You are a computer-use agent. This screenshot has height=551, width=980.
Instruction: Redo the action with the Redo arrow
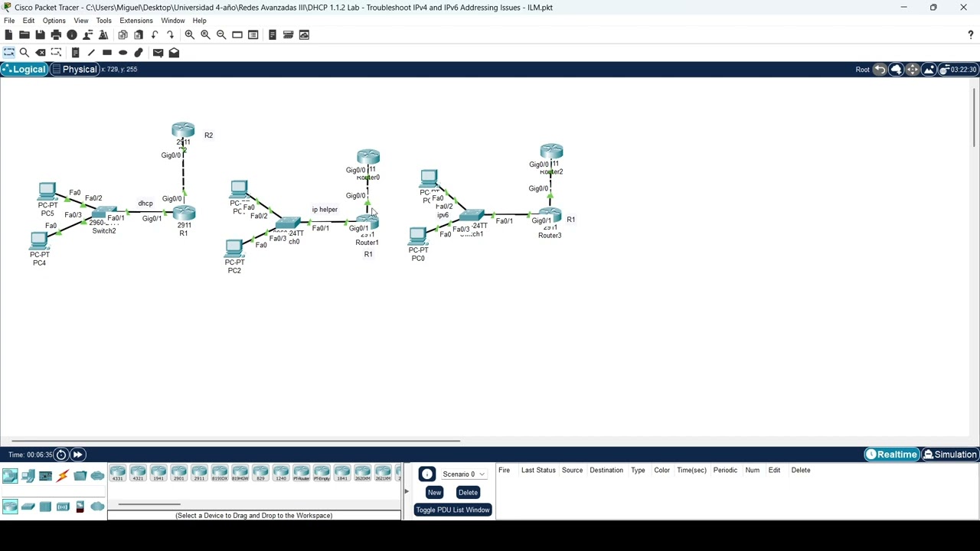click(170, 34)
